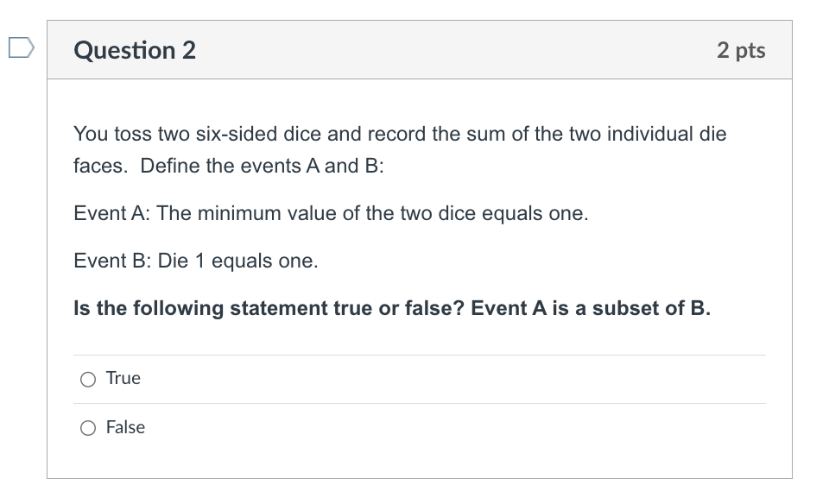
Task: Click the circle next to False
Action: [88, 427]
